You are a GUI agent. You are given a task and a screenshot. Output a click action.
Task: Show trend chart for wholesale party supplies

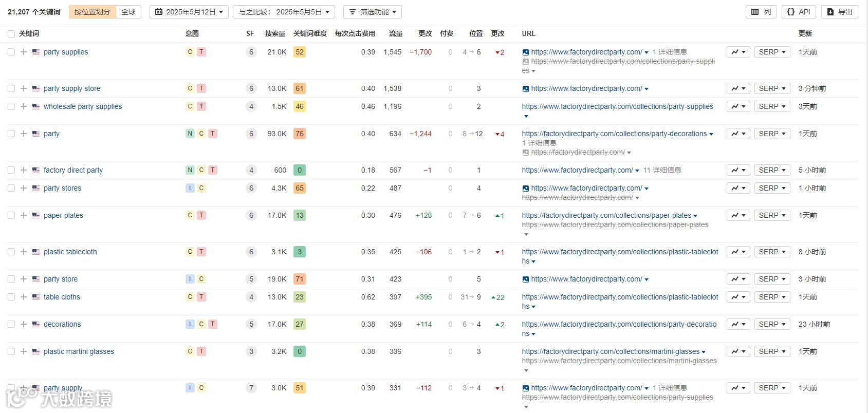point(738,106)
